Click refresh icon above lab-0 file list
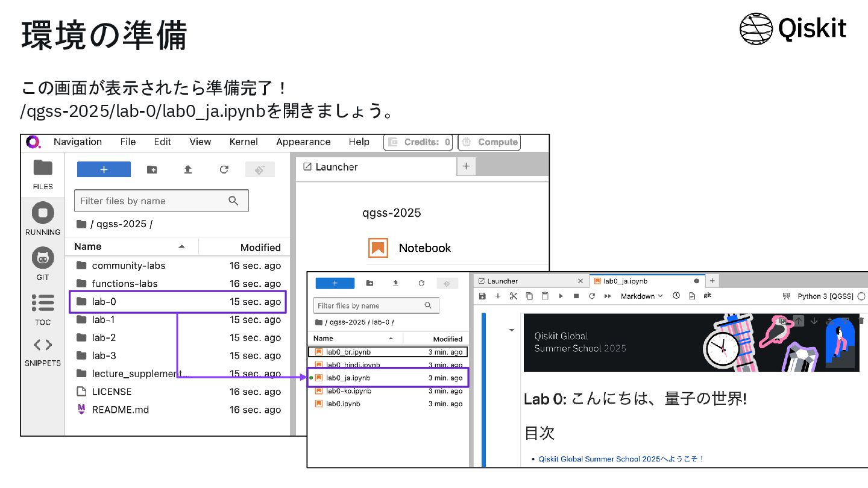The width and height of the screenshot is (868, 488). pyautogui.click(x=421, y=283)
